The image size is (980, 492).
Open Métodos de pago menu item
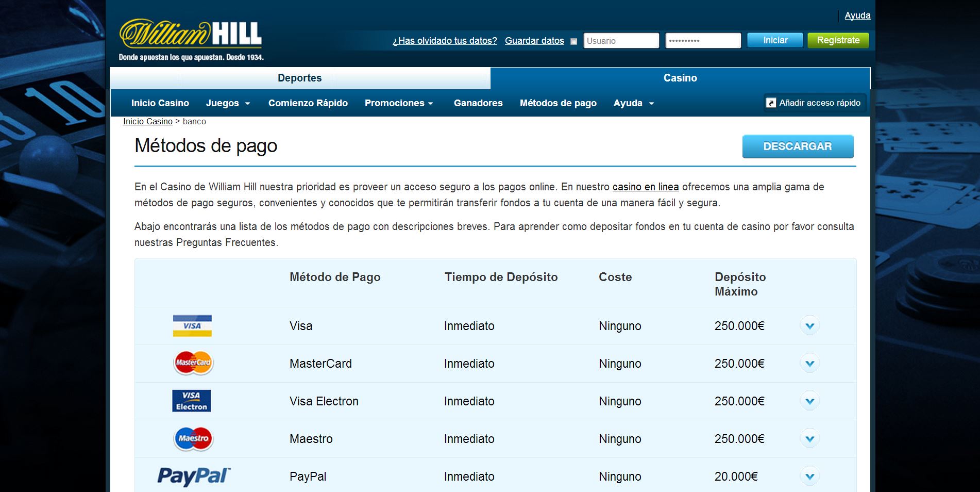[558, 103]
